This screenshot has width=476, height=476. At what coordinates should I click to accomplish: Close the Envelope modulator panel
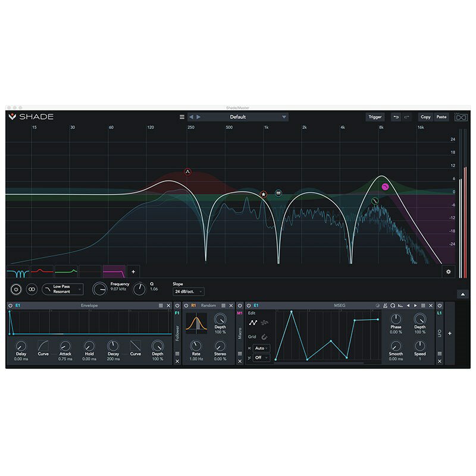(x=168, y=306)
